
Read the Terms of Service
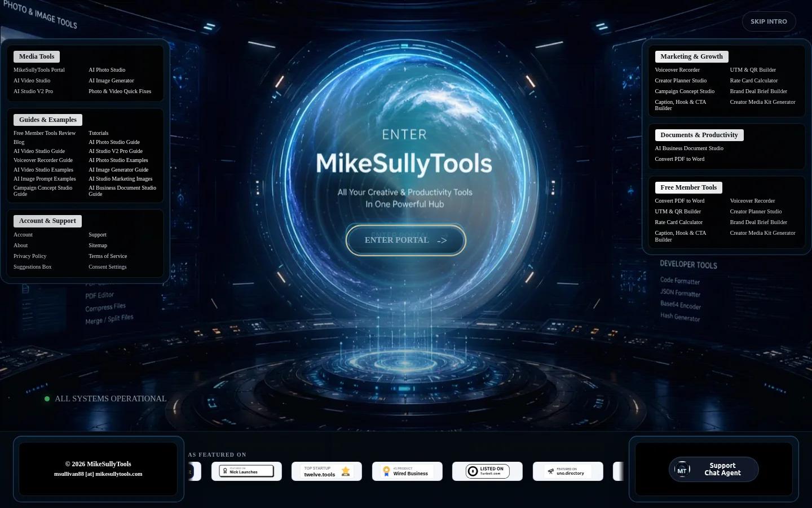point(108,256)
